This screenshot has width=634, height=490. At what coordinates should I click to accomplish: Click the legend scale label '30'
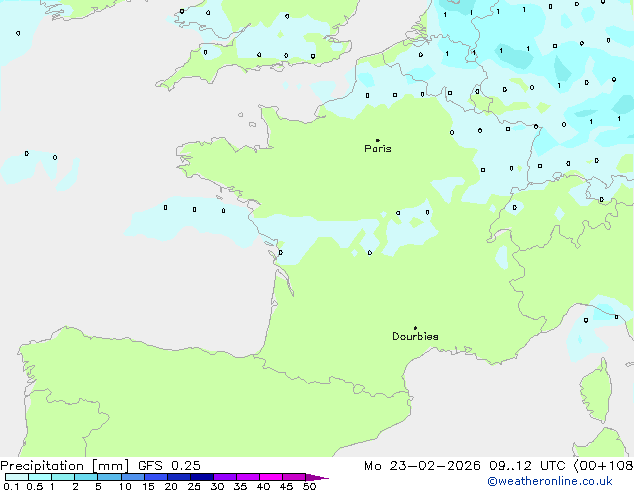pyautogui.click(x=217, y=486)
